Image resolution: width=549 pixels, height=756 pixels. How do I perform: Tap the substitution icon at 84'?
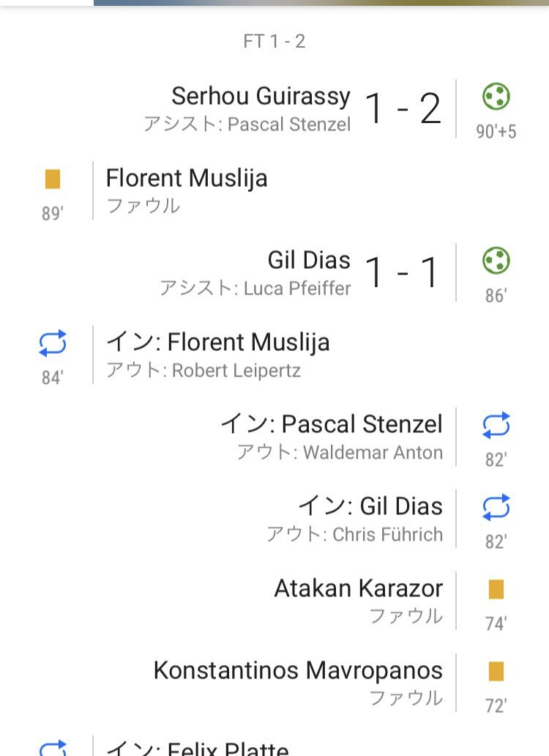53,344
